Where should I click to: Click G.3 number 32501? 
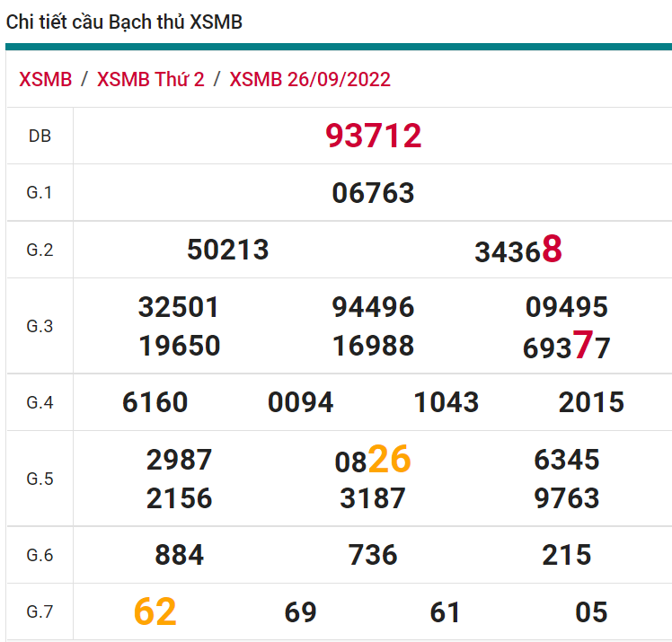179,308
